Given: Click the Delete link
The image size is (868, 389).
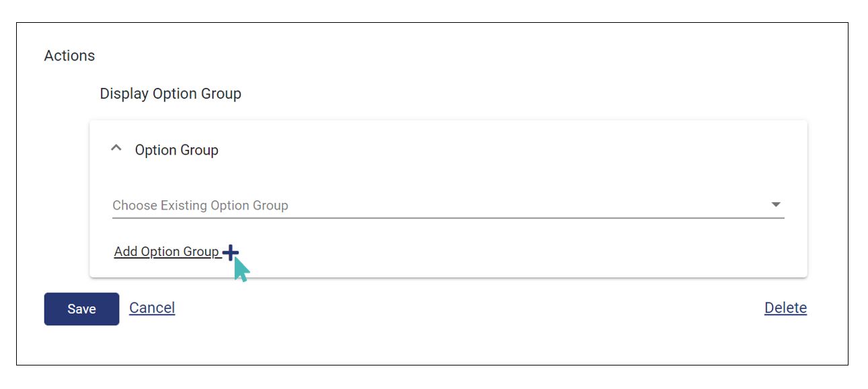Looking at the screenshot, I should pos(785,308).
